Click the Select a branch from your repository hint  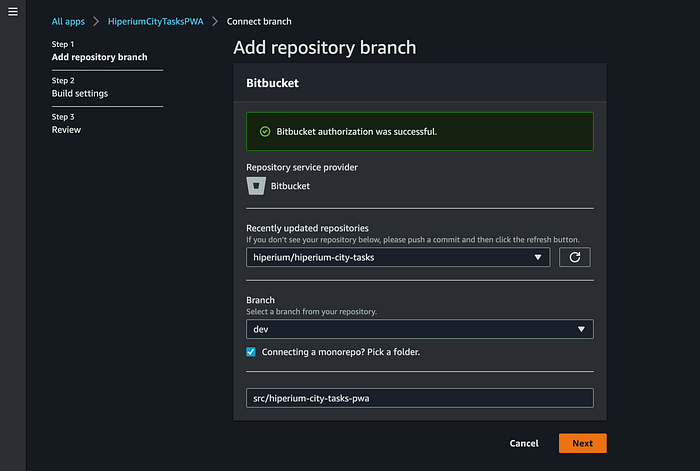pyautogui.click(x=311, y=312)
